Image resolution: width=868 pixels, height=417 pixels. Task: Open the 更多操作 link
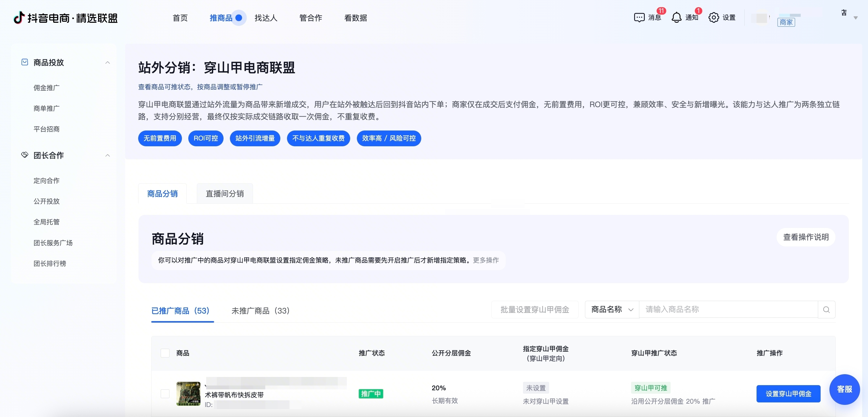(486, 260)
